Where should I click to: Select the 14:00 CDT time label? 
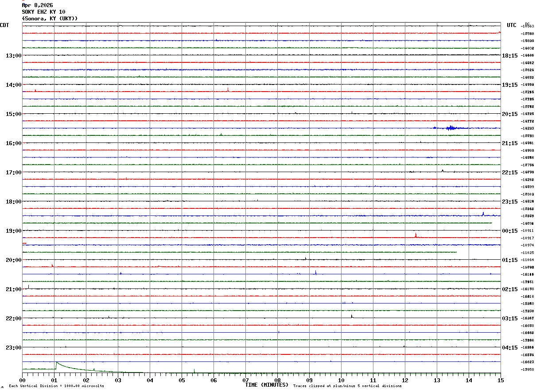(x=13, y=85)
